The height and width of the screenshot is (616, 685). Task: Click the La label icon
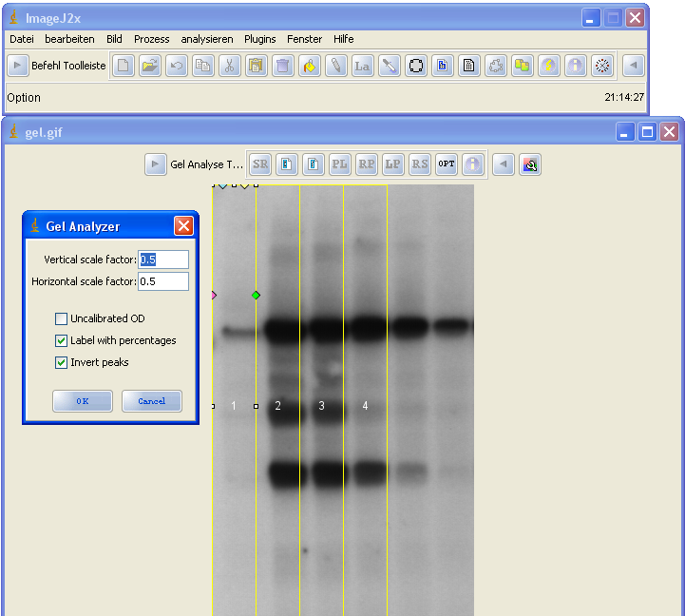click(x=363, y=66)
